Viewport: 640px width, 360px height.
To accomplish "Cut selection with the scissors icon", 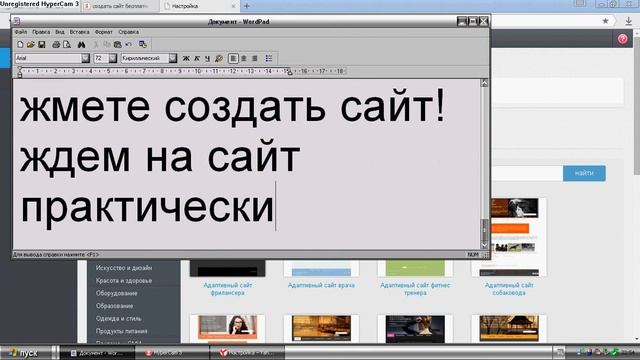I will click(x=96, y=44).
